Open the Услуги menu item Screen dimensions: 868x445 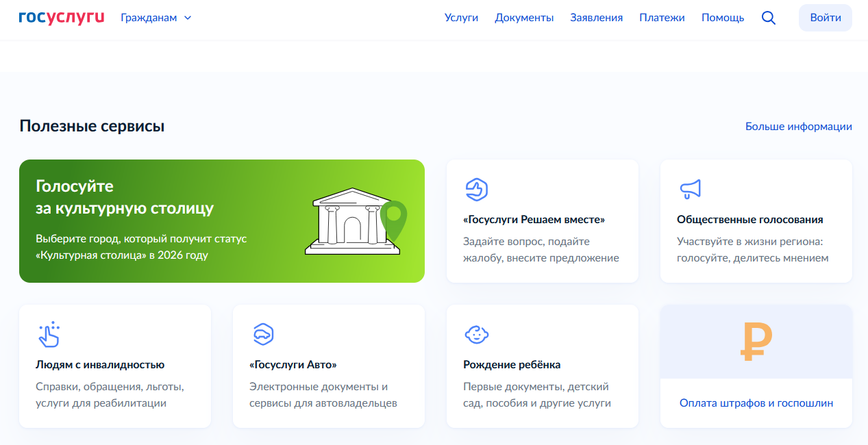[x=461, y=18]
